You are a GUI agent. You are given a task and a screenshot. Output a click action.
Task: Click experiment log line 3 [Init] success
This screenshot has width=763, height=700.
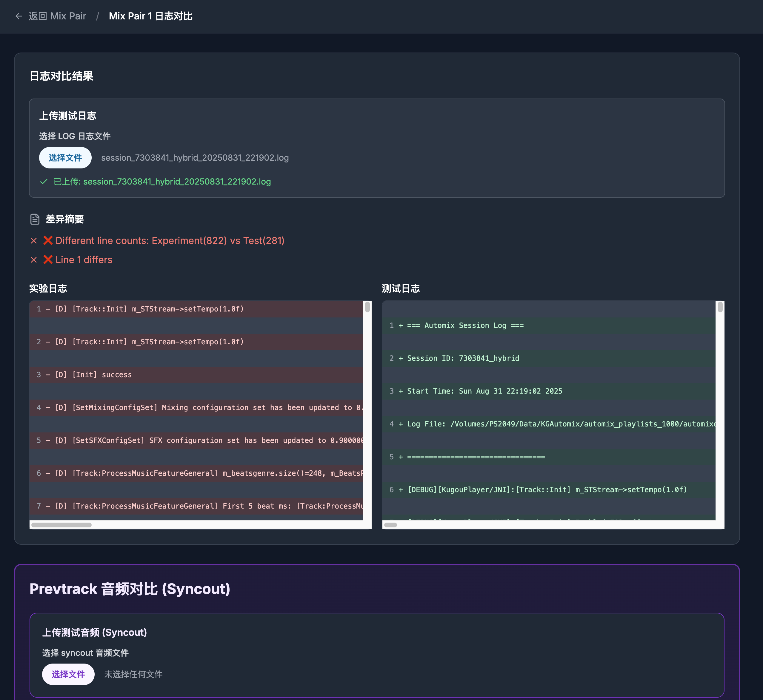click(x=196, y=374)
